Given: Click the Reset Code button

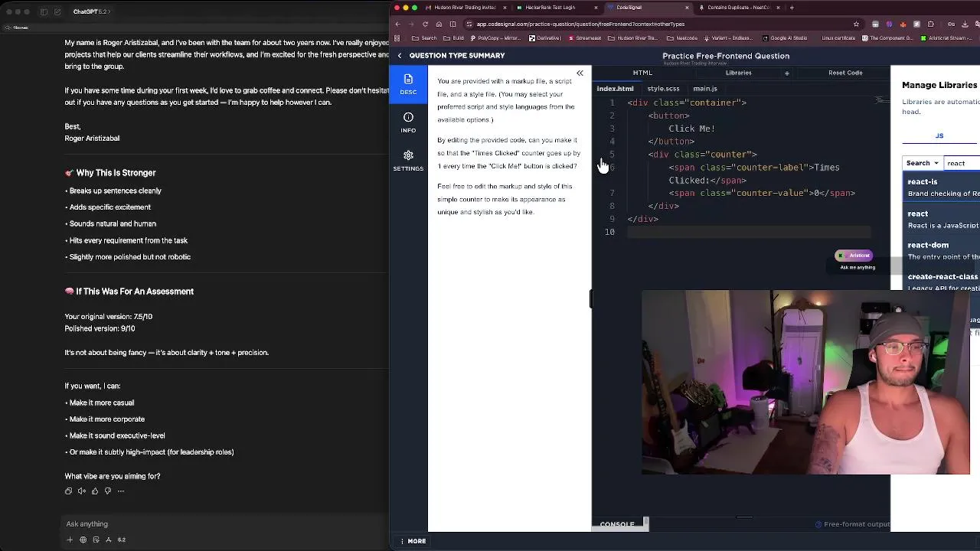Looking at the screenshot, I should [x=845, y=73].
